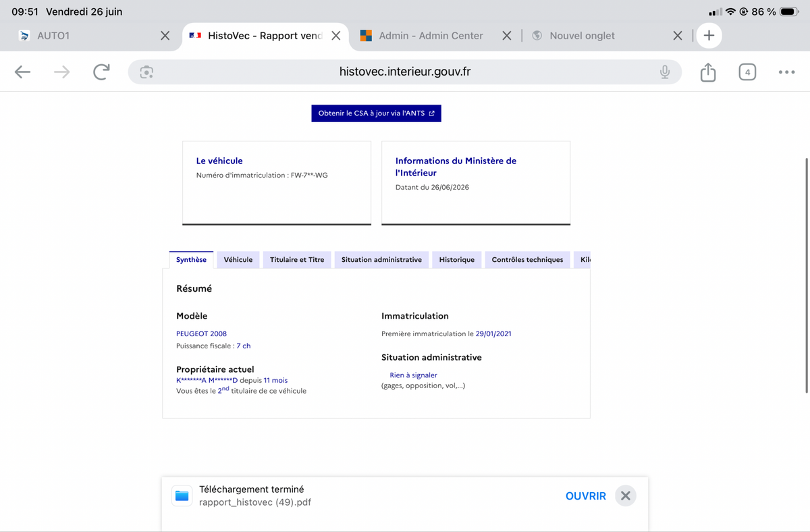Close the Admin - Admin Center tab
Viewport: 810px width, 532px height.
pyautogui.click(x=506, y=36)
